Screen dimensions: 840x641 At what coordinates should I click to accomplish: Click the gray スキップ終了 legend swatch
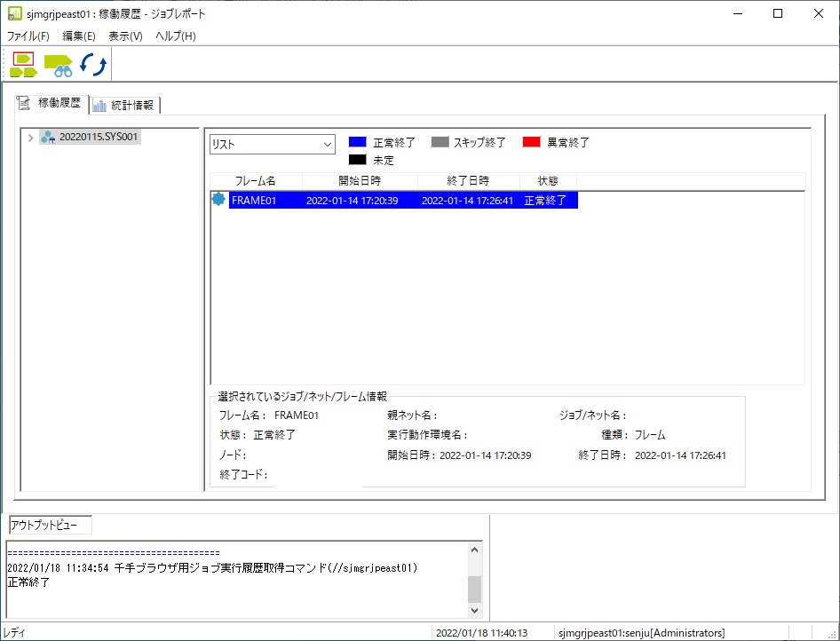(440, 142)
